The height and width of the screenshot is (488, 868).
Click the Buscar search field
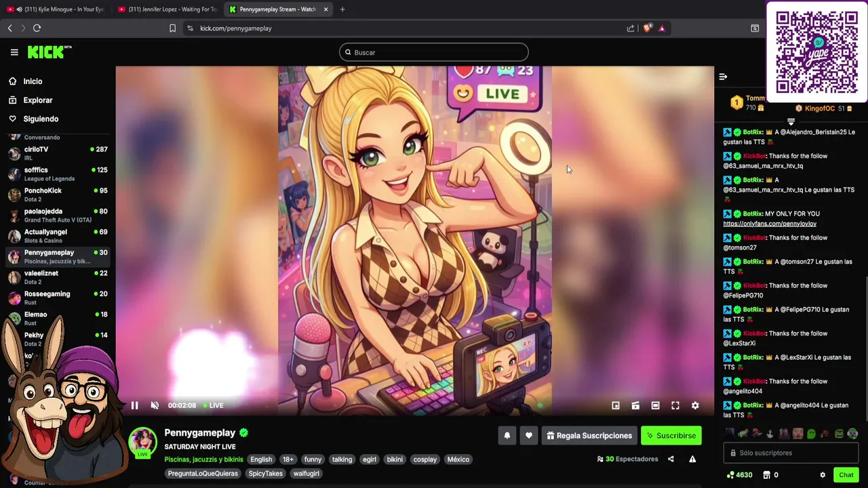click(x=434, y=52)
